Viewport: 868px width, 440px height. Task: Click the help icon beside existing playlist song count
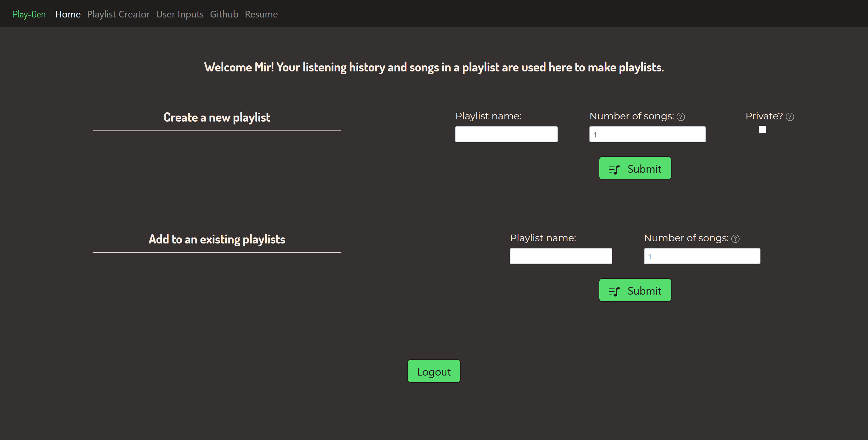(x=736, y=238)
